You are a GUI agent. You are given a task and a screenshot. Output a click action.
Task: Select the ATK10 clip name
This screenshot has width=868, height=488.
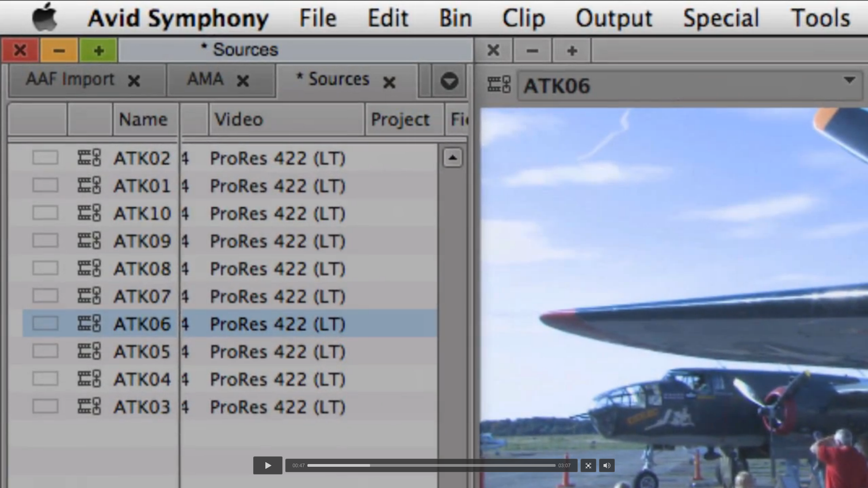click(142, 214)
